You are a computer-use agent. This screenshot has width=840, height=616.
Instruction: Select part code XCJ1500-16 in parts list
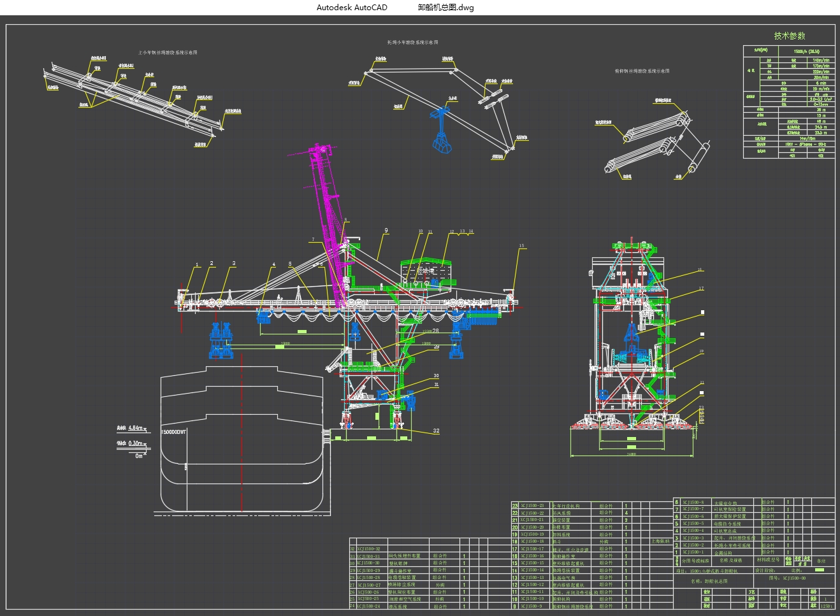[532, 555]
